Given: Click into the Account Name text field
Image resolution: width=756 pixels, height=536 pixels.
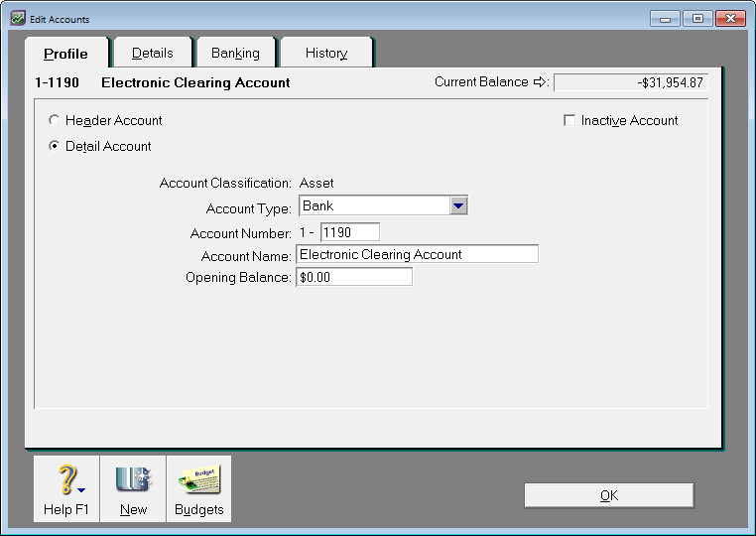Looking at the screenshot, I should pos(417,254).
